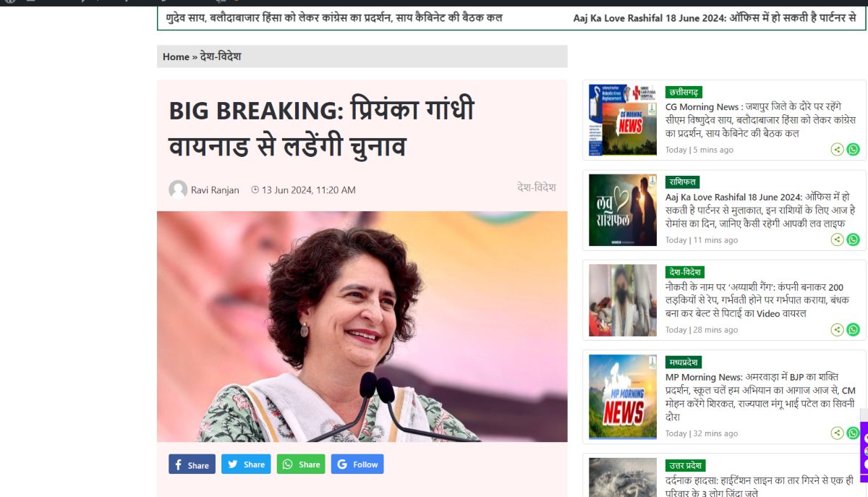Click share icon on Love Rashifal card
Viewport: 868px width, 497px height.
[x=838, y=239]
